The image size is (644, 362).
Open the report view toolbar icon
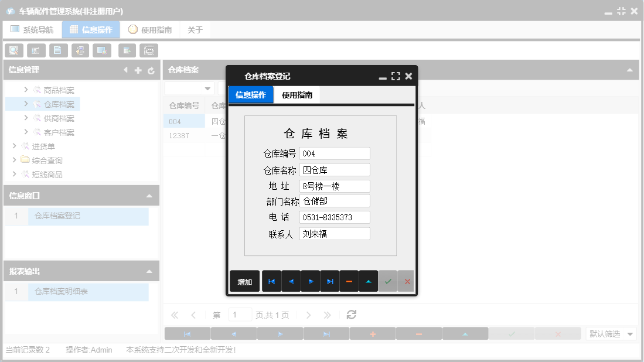(36, 50)
